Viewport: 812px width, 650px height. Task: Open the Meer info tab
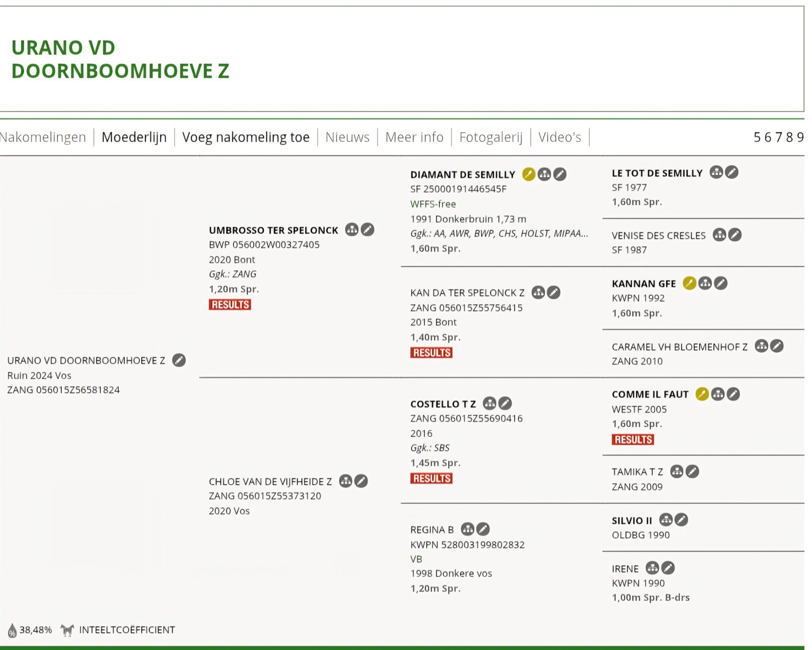414,137
